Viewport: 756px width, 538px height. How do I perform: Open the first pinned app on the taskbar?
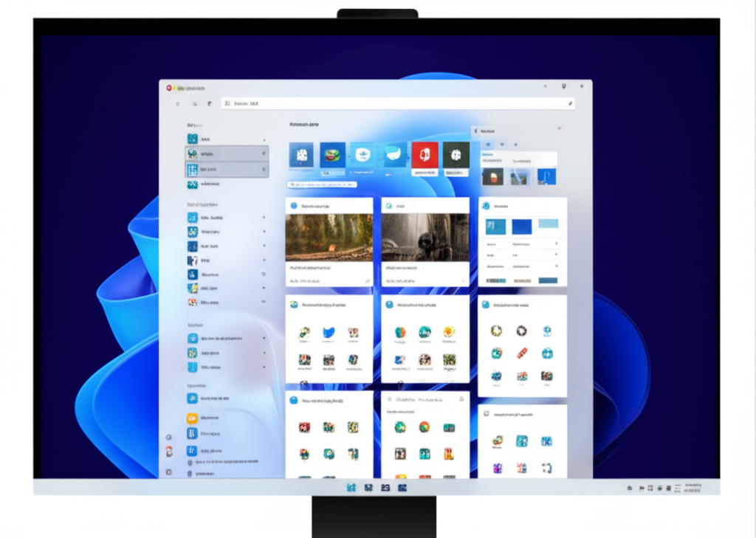pos(351,488)
